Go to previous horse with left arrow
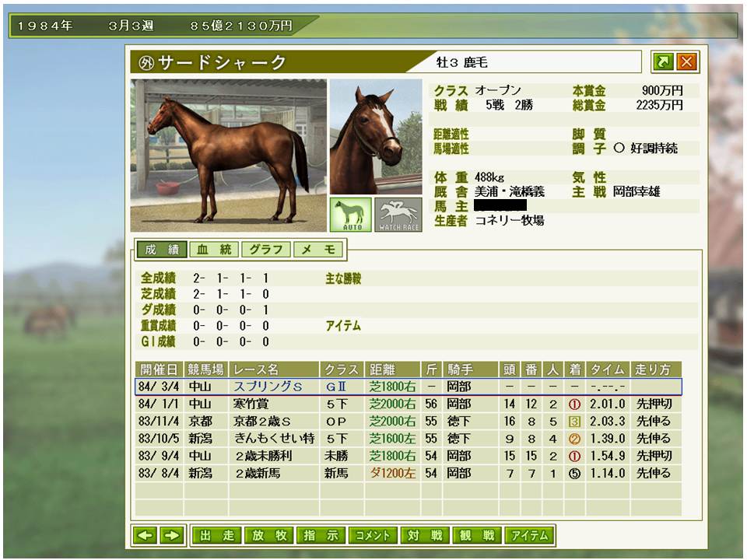This screenshot has height=560, width=747. pos(145,535)
